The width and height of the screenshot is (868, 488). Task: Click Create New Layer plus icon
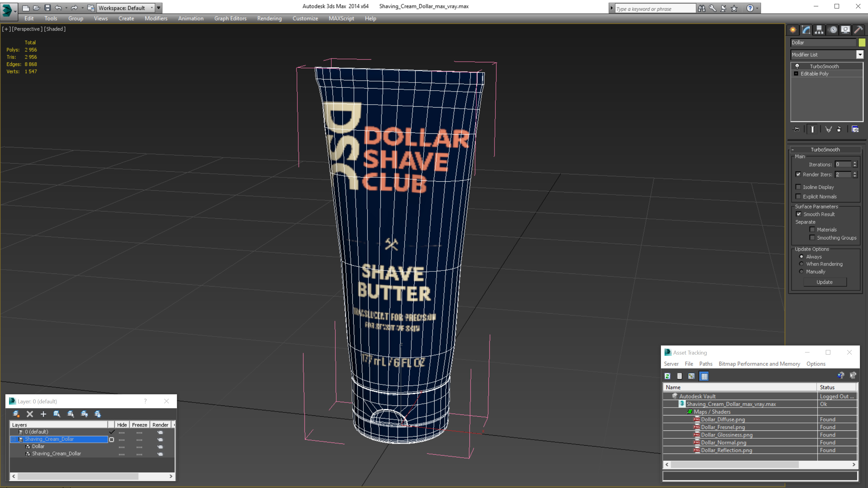pyautogui.click(x=43, y=414)
